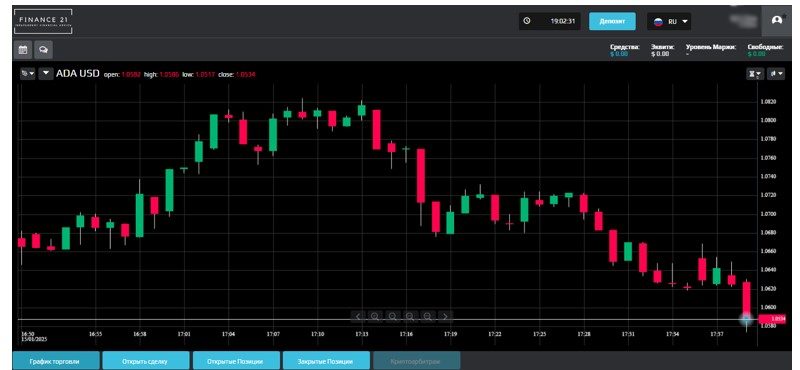Click the Средства balance value
Viewport: 800px width, 370px height.
[x=618, y=54]
